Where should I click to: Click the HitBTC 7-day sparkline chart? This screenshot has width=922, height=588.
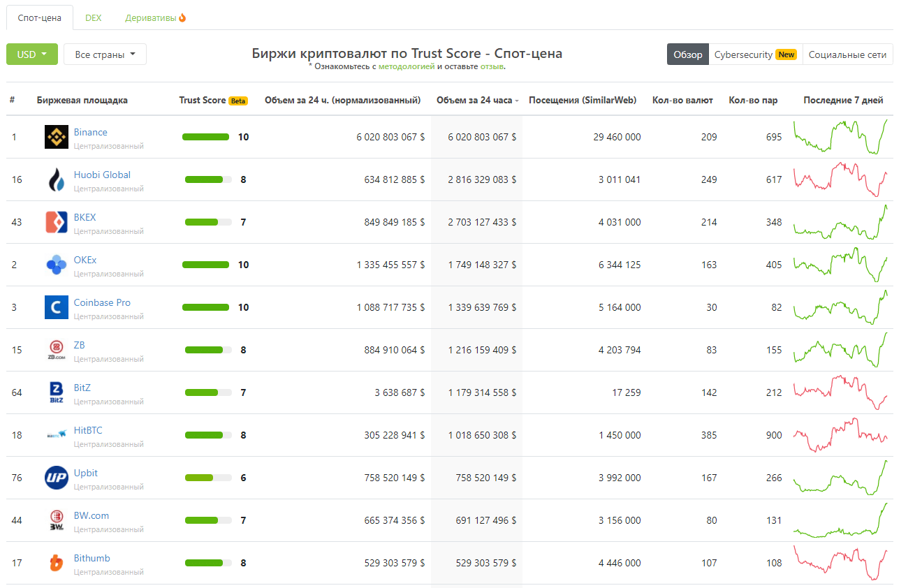(x=840, y=435)
